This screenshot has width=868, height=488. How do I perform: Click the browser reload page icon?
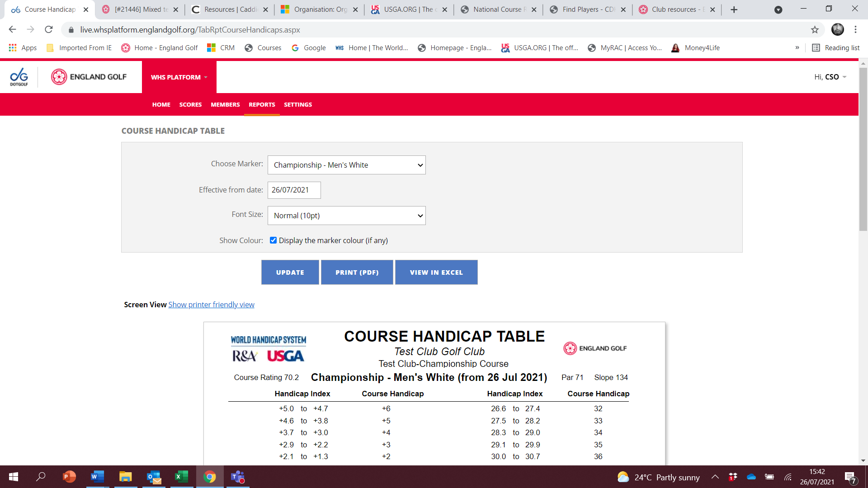[x=49, y=30]
